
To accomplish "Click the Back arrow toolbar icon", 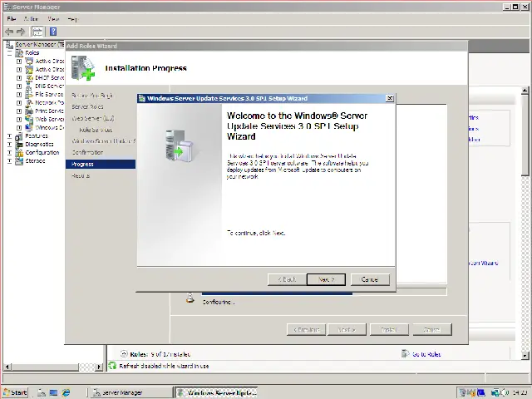I will [9, 32].
